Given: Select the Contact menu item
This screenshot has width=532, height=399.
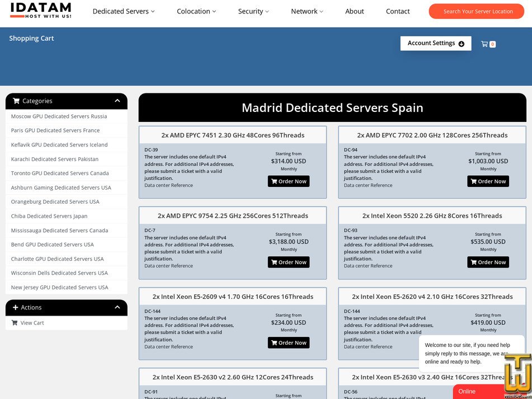Looking at the screenshot, I should point(398,11).
